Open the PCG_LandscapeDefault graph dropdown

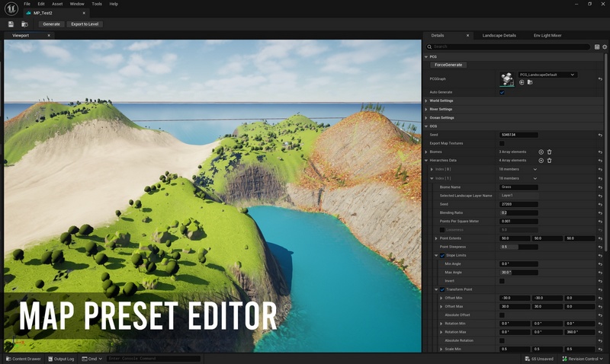click(x=547, y=75)
